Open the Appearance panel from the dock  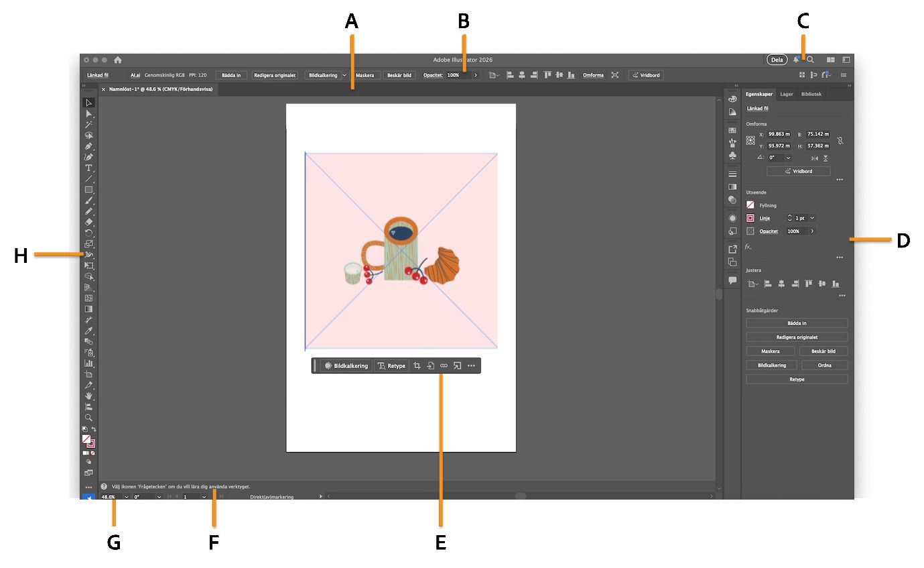click(732, 218)
